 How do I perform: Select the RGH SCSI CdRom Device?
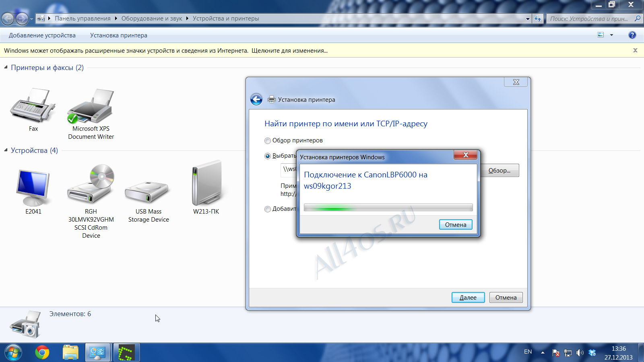[x=91, y=183]
